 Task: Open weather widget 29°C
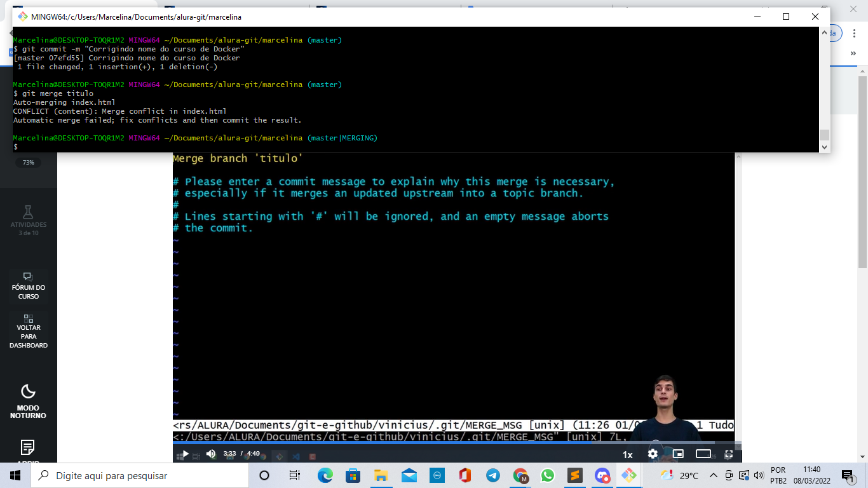pyautogui.click(x=679, y=475)
